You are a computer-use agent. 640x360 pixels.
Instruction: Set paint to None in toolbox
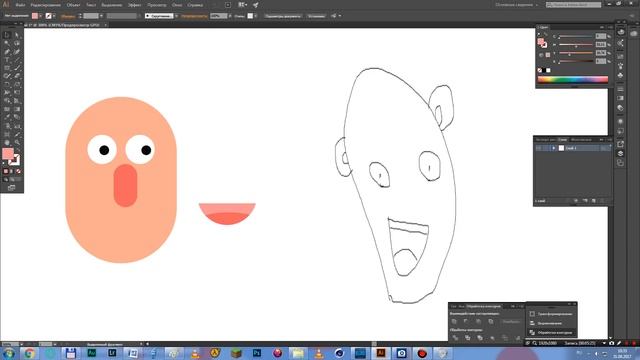(x=18, y=171)
